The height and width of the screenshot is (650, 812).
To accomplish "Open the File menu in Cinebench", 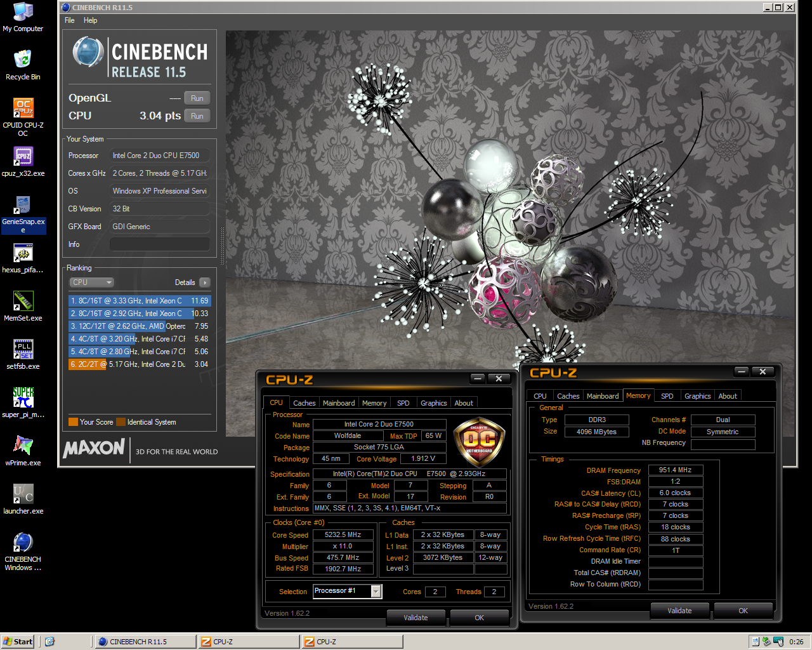I will [x=70, y=20].
